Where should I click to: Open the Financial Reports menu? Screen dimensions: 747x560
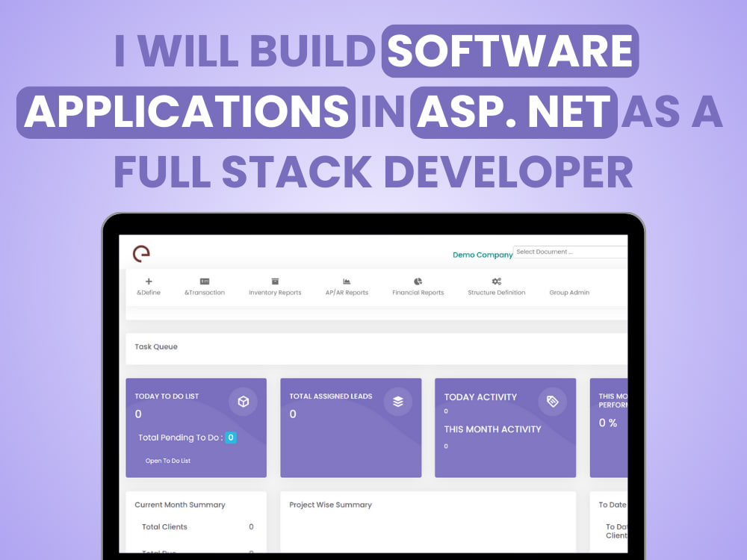click(x=418, y=293)
